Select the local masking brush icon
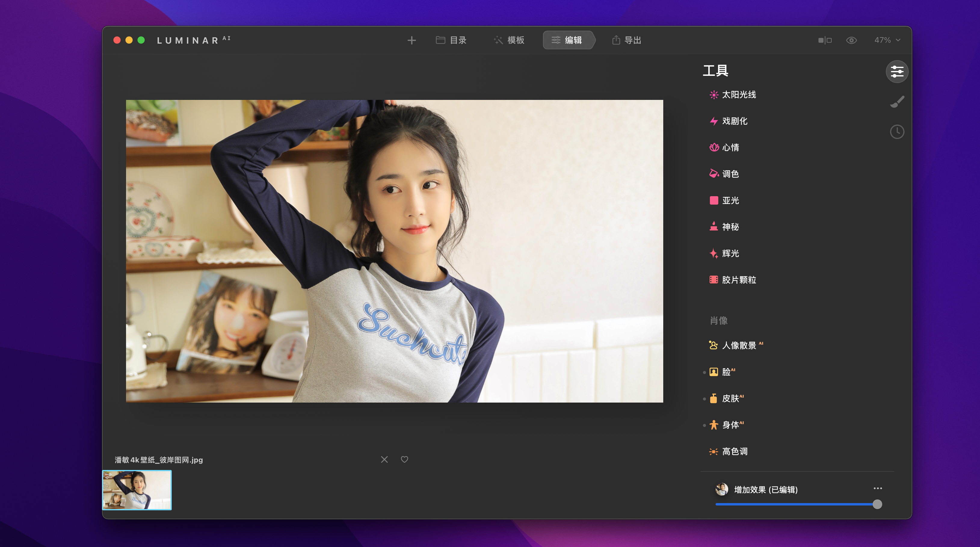The width and height of the screenshot is (980, 547). (x=897, y=102)
